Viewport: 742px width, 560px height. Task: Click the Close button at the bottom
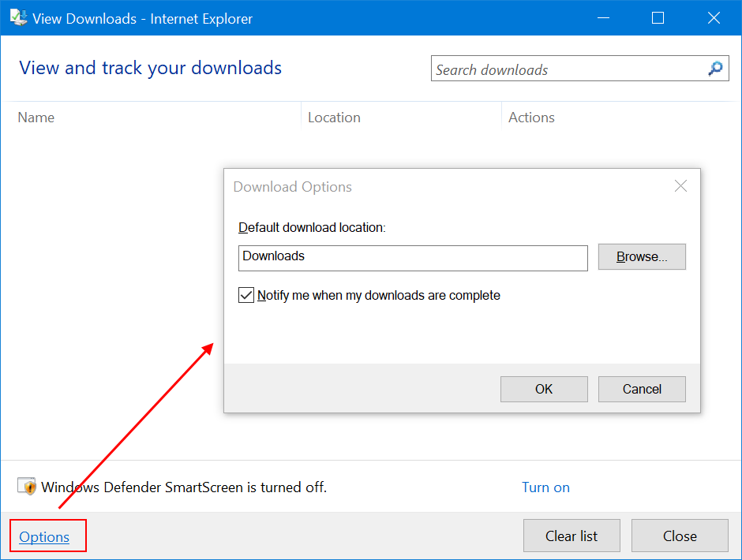tap(680, 536)
